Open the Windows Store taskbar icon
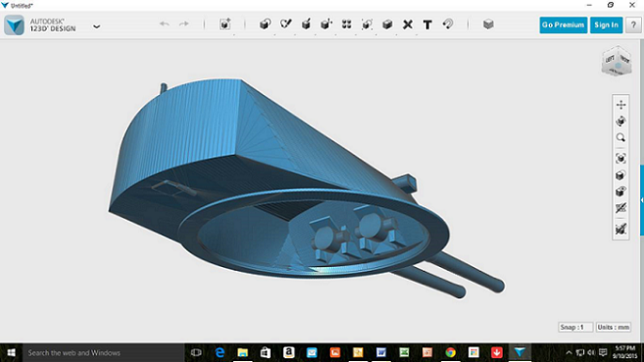Screen dimensions: 644x362 (265, 353)
